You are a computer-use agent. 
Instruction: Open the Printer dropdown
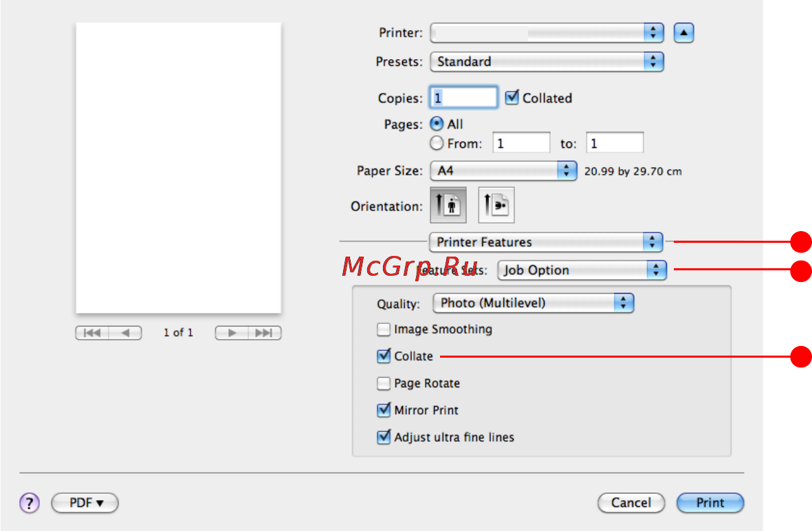pos(547,32)
